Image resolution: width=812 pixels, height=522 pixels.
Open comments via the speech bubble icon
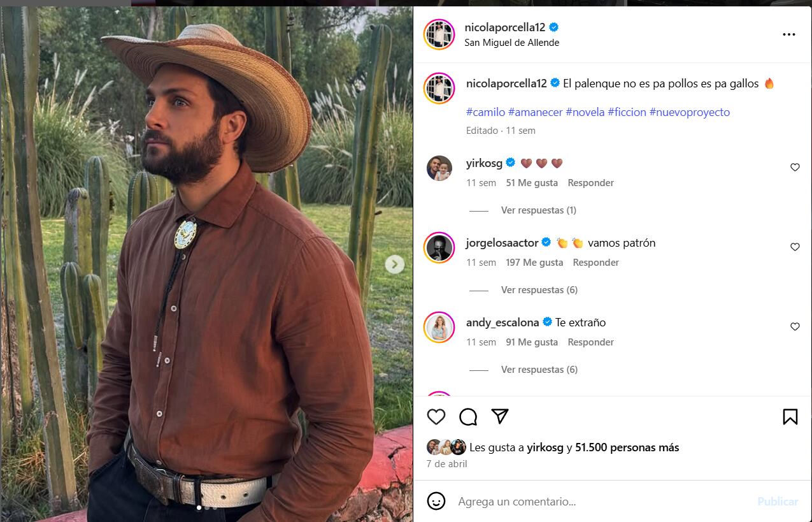click(x=468, y=416)
